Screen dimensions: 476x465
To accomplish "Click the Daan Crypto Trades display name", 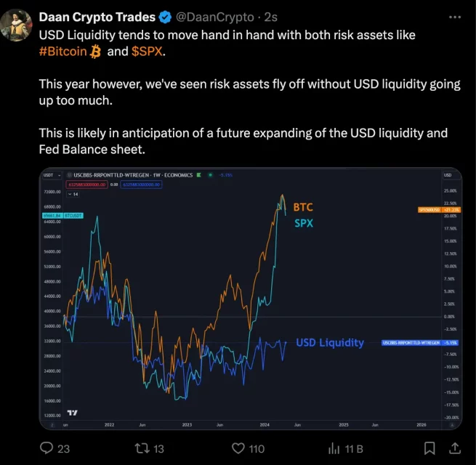I will point(97,17).
